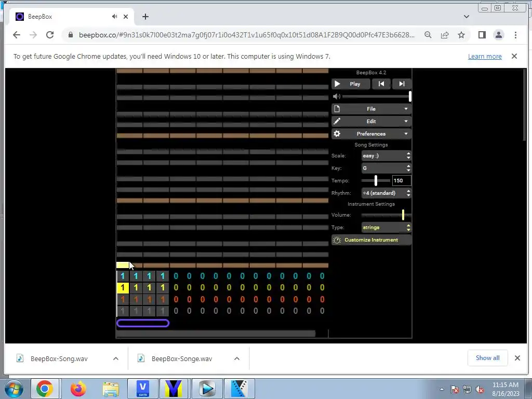Open the Chrome three-dot menu
This screenshot has width=532, height=399.
click(515, 35)
